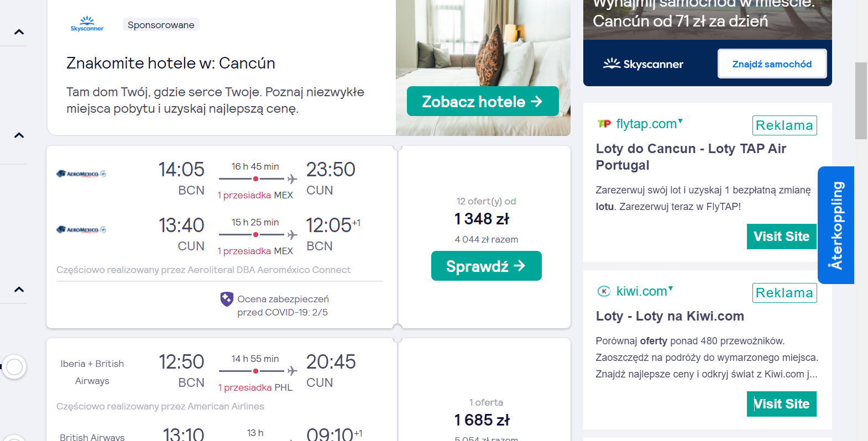
Task: Open the flytap.com ad dropdown arrow
Action: pyautogui.click(x=681, y=120)
